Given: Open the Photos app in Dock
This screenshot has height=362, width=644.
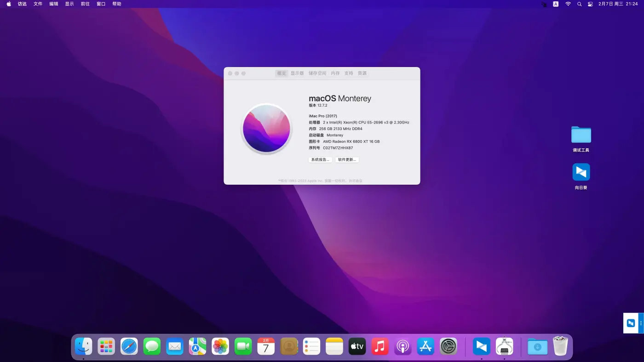Looking at the screenshot, I should pyautogui.click(x=220, y=346).
